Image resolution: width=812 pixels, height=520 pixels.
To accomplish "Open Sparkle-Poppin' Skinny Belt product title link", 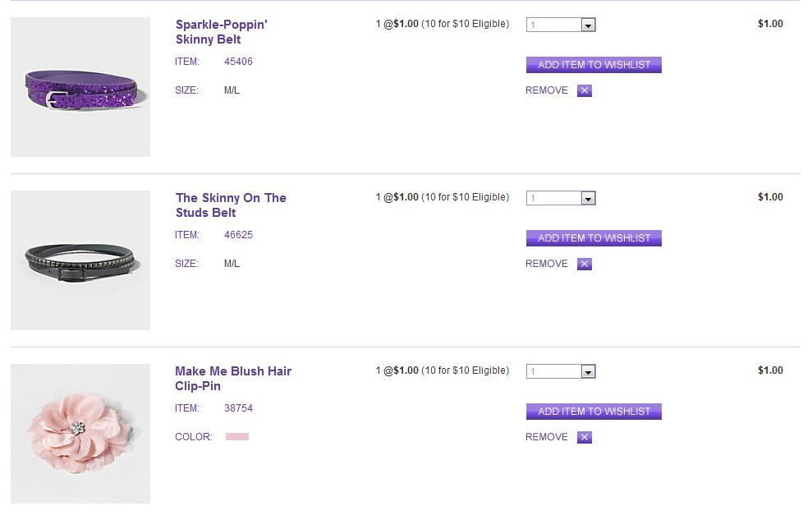I will [x=221, y=32].
